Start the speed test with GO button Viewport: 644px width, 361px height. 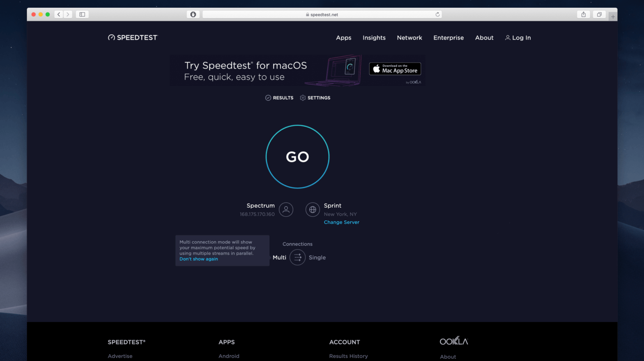coord(297,157)
